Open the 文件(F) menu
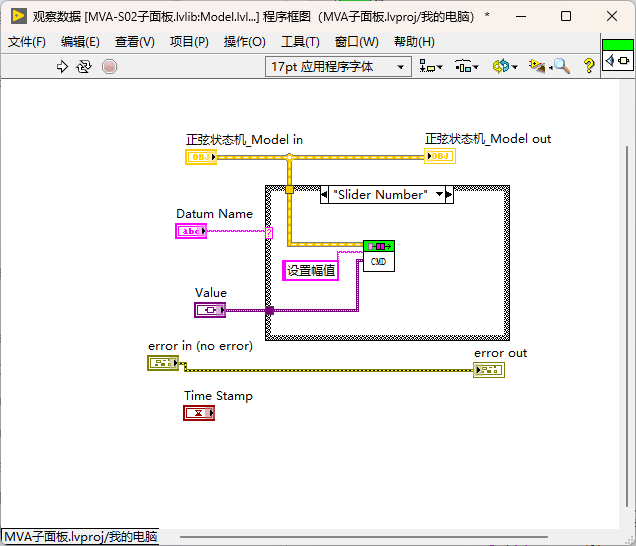636x546 pixels. pos(27,42)
